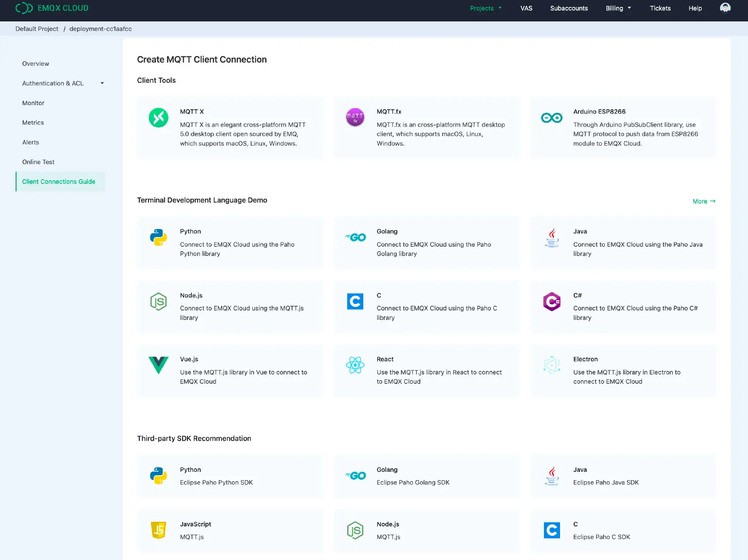Image resolution: width=748 pixels, height=560 pixels.
Task: Select the Node.js MQTT.js icon
Action: tap(158, 301)
